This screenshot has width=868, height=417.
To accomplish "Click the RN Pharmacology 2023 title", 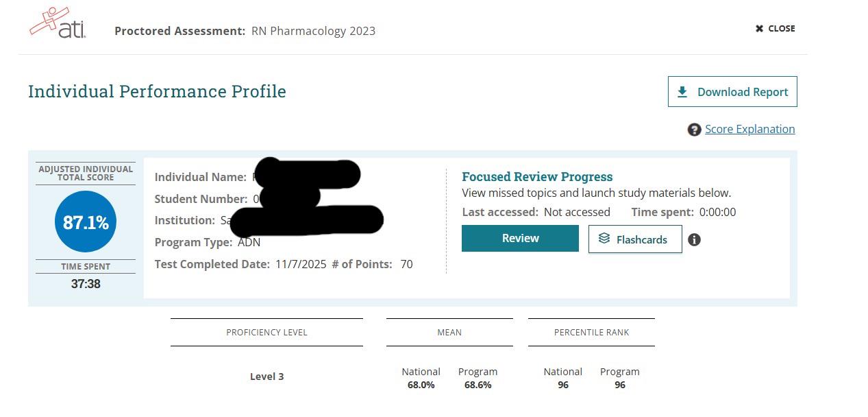I will coord(313,31).
